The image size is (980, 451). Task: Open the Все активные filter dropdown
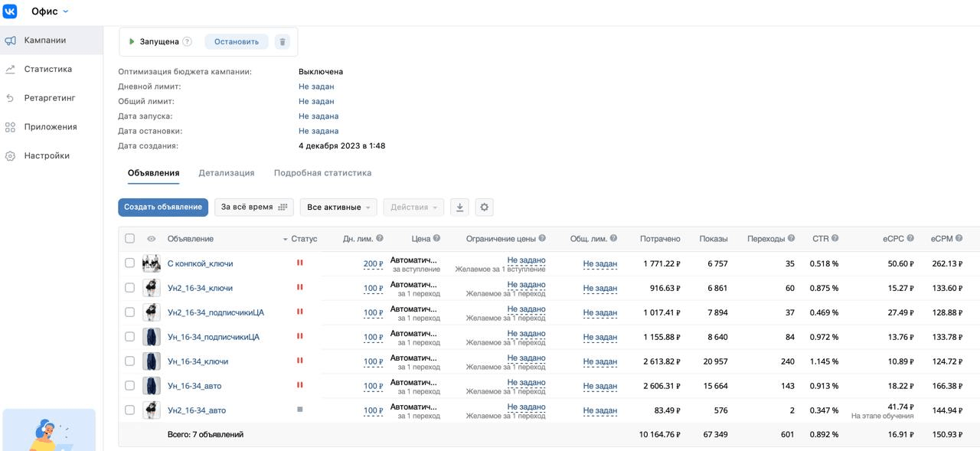(338, 207)
